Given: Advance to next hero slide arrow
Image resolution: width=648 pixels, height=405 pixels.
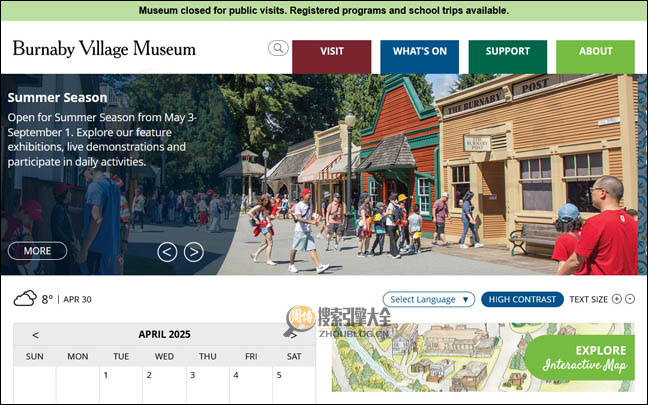Looking at the screenshot, I should [x=193, y=252].
